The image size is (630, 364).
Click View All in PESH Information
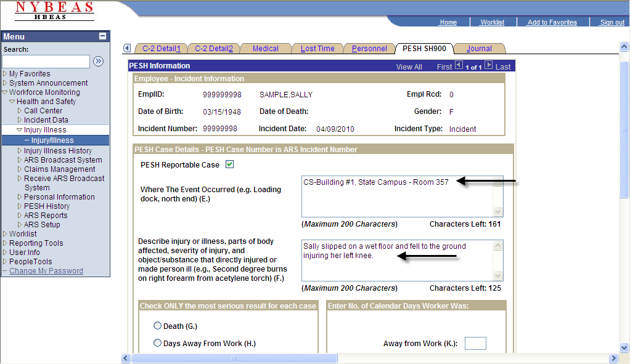point(409,67)
